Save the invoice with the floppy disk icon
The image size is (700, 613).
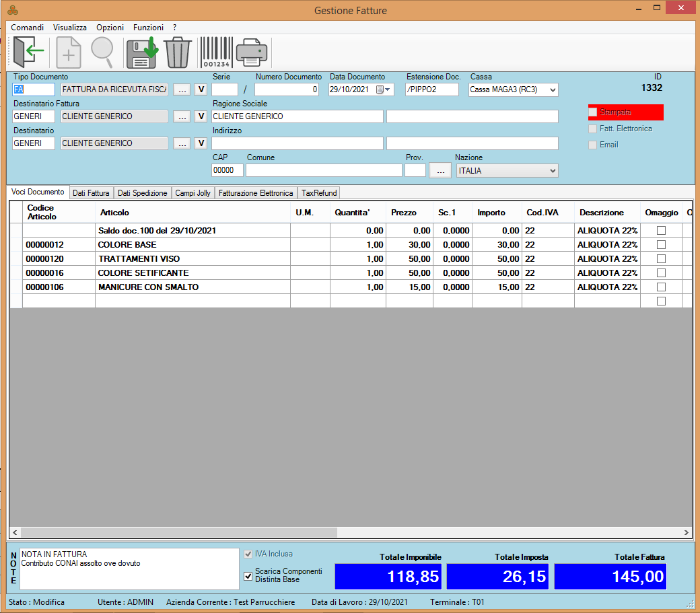tap(141, 52)
